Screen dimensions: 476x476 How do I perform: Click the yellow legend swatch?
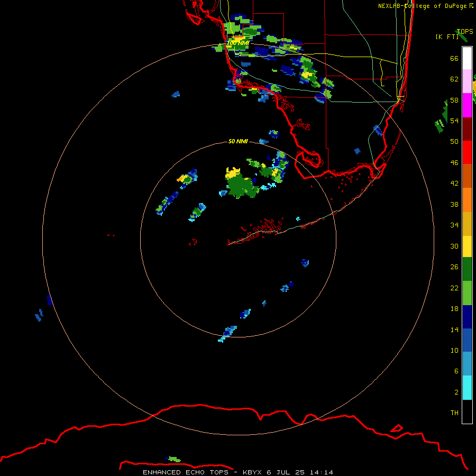pos(467,246)
